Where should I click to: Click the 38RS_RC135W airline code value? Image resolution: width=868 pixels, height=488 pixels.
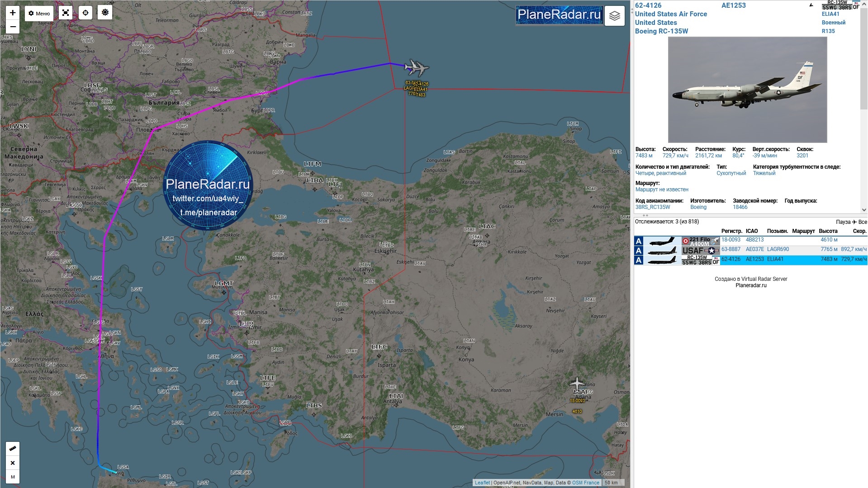coord(653,207)
